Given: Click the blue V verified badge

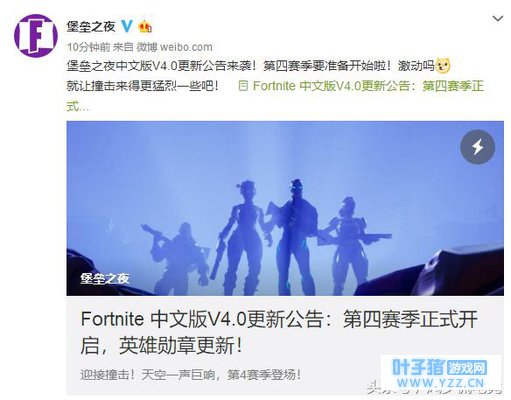Looking at the screenshot, I should tap(127, 26).
